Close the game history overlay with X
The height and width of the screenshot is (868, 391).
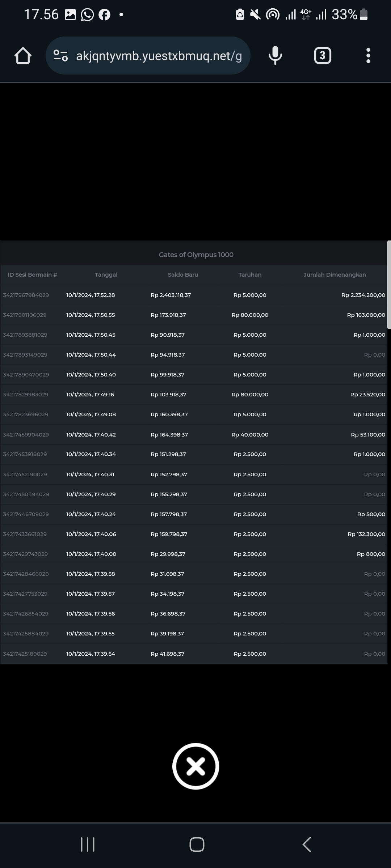coord(195,766)
